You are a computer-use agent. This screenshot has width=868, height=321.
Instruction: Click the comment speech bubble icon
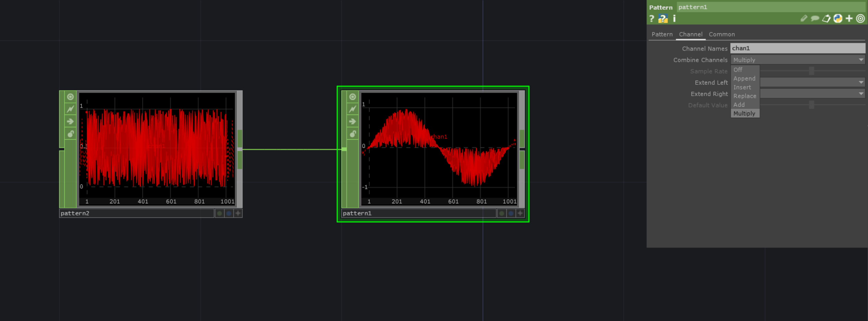tap(815, 19)
